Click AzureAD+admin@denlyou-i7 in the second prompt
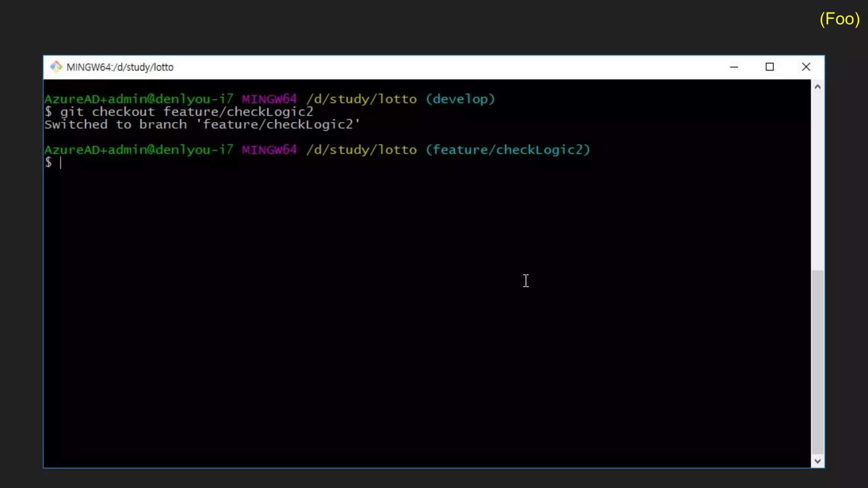This screenshot has width=868, height=488. click(139, 150)
